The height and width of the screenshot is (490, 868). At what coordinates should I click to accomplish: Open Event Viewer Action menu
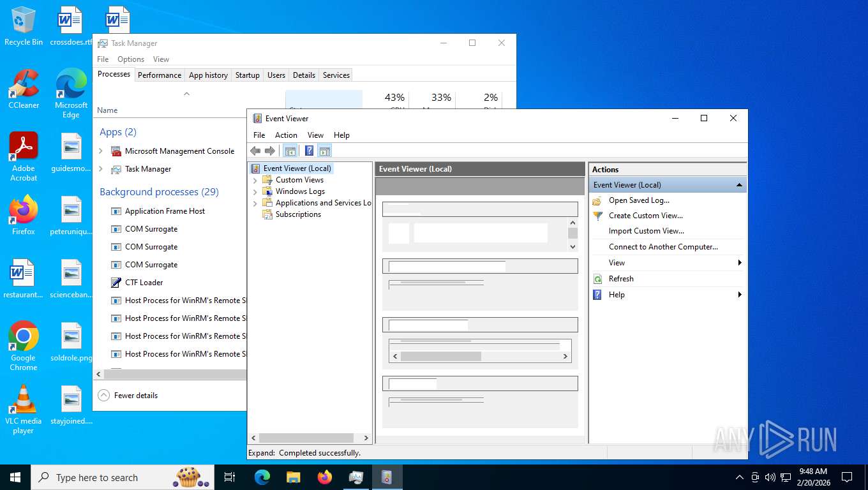286,135
